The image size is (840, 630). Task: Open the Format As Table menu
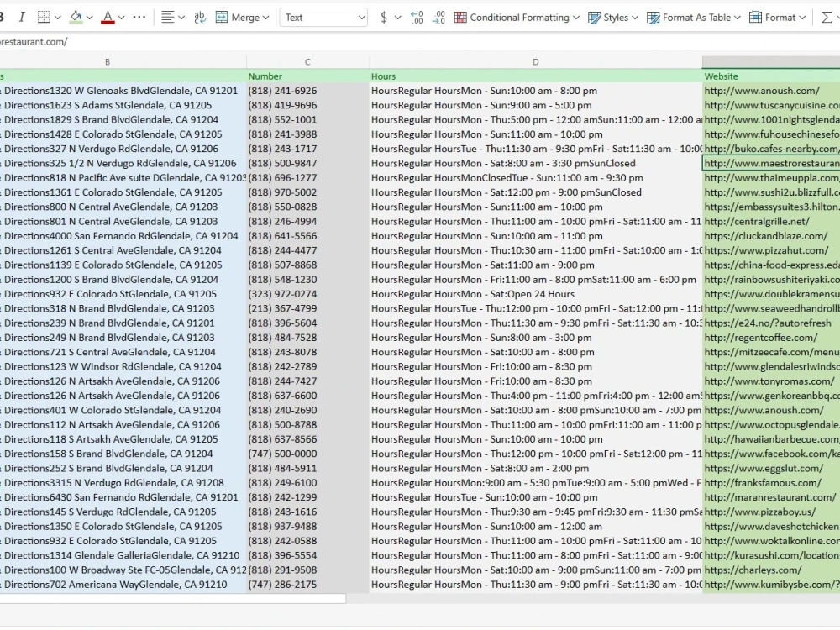pos(693,17)
